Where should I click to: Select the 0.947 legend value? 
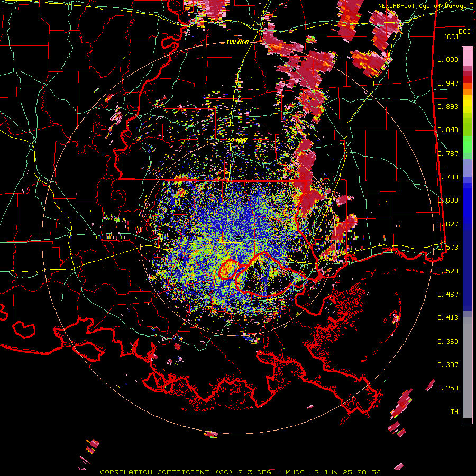coord(448,83)
